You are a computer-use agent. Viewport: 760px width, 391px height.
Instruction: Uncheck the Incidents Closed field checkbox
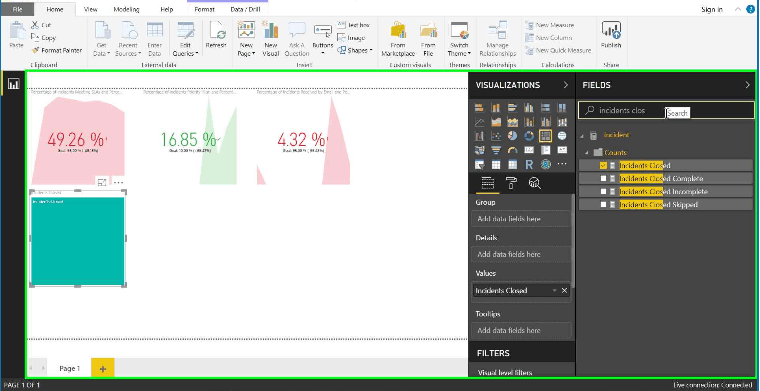(603, 165)
